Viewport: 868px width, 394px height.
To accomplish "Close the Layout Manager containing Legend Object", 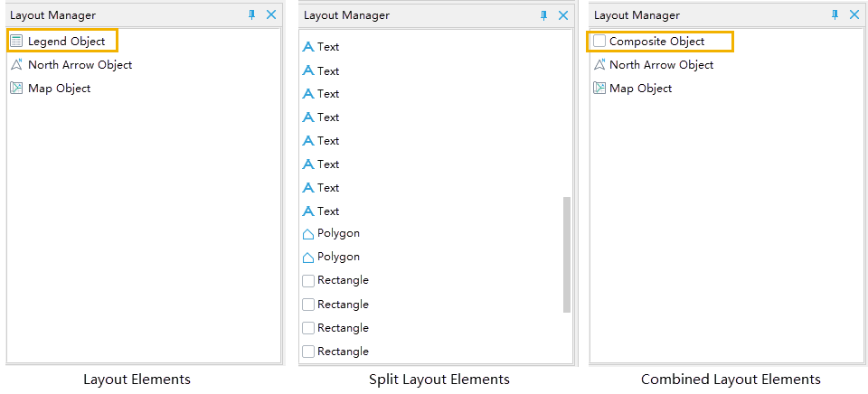I will (x=271, y=15).
